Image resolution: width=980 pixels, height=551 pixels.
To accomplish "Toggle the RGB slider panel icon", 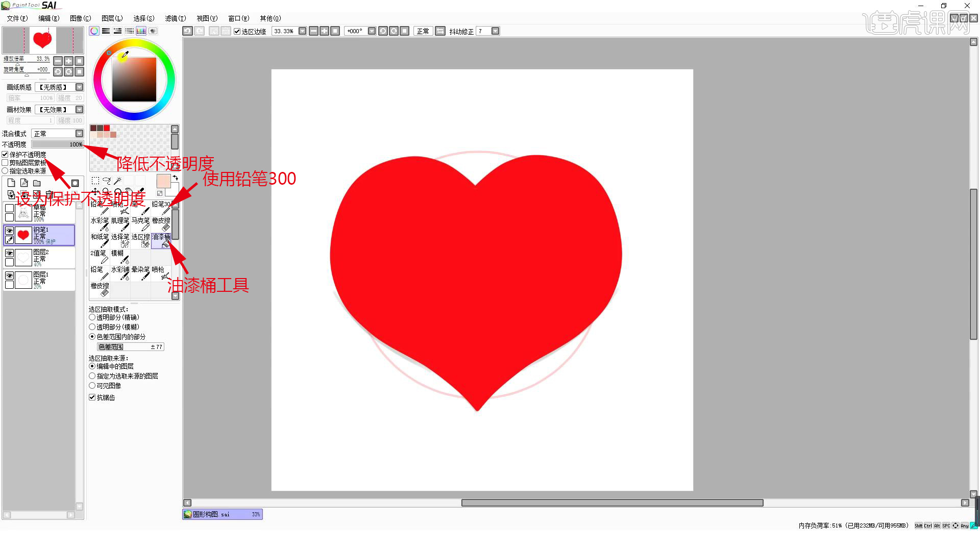I will (x=106, y=31).
